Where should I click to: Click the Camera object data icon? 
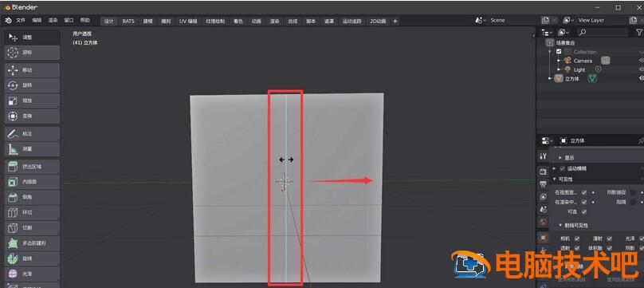click(x=606, y=61)
